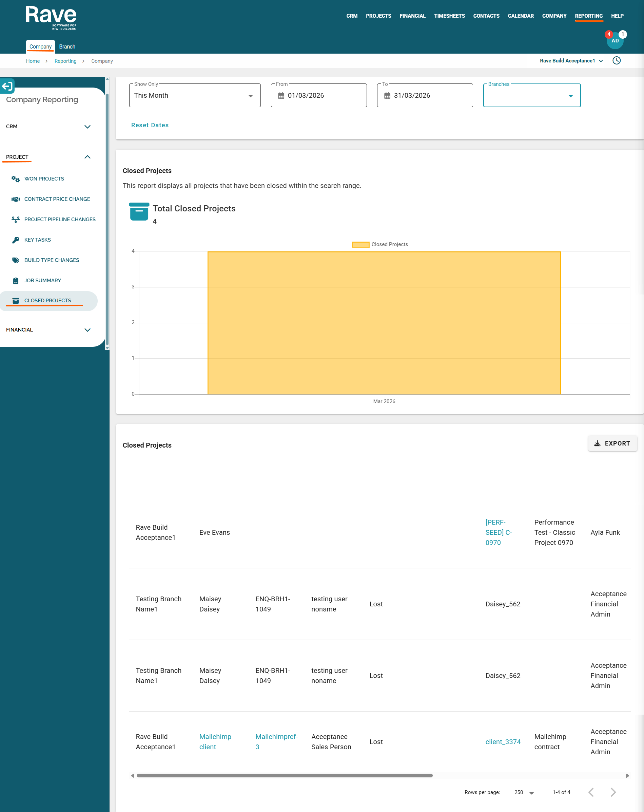This screenshot has height=812, width=644.
Task: Switch to the Company tab
Action: point(40,47)
